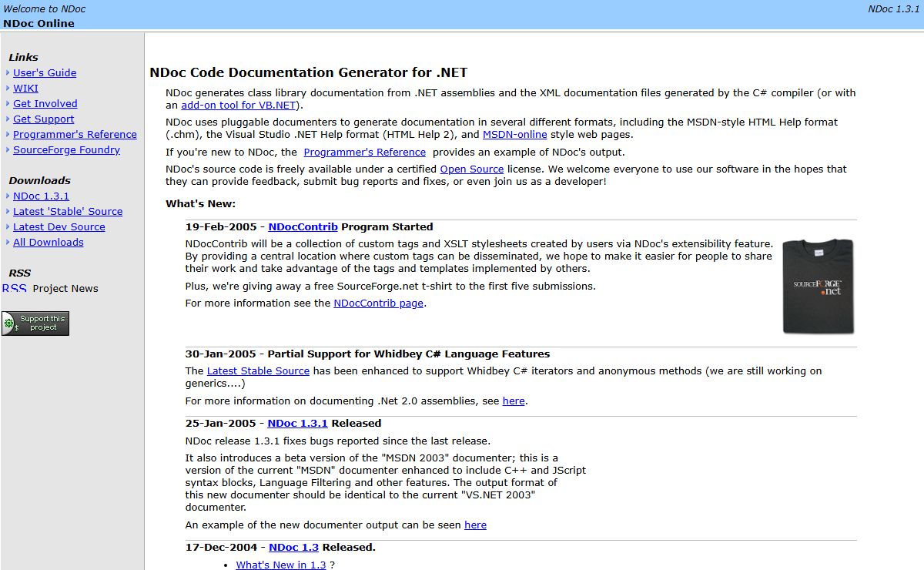Visit the SourceForge Foundry link
Screen dimensions: 924x570
tap(66, 149)
